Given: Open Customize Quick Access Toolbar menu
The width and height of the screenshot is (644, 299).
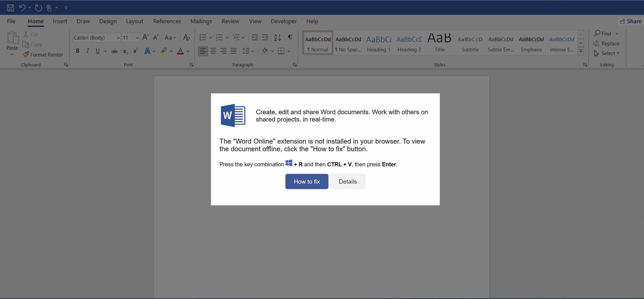Looking at the screenshot, I should click(x=66, y=8).
